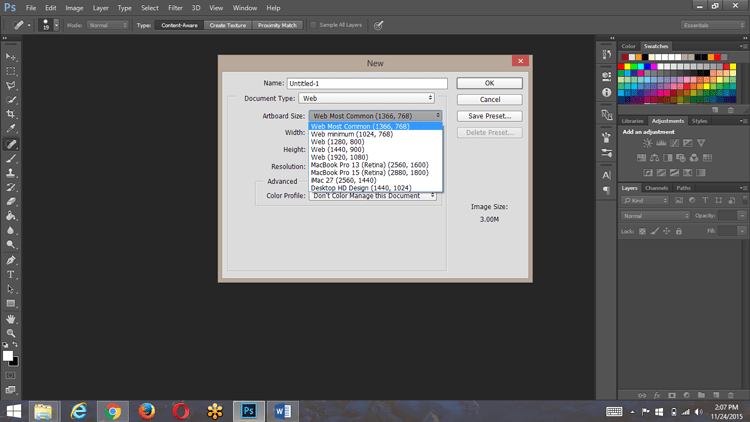Enable Sample All Layers checkbox

point(313,25)
